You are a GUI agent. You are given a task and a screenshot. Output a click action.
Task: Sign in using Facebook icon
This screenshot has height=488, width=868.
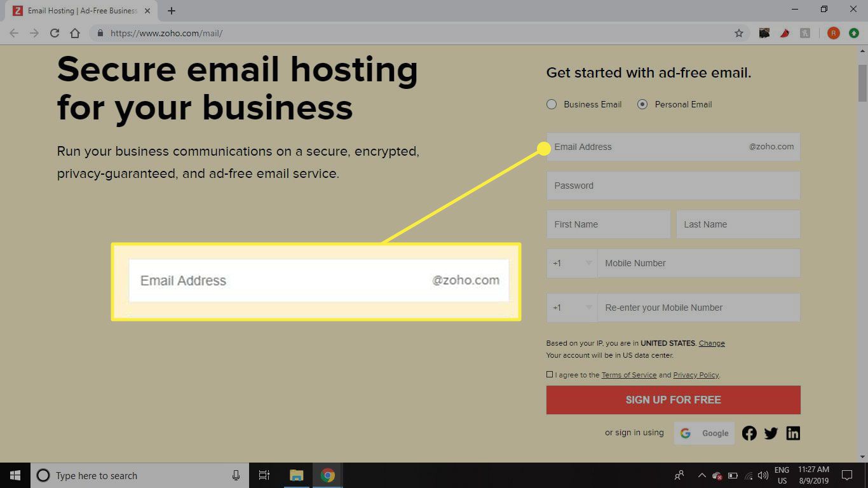(x=749, y=433)
